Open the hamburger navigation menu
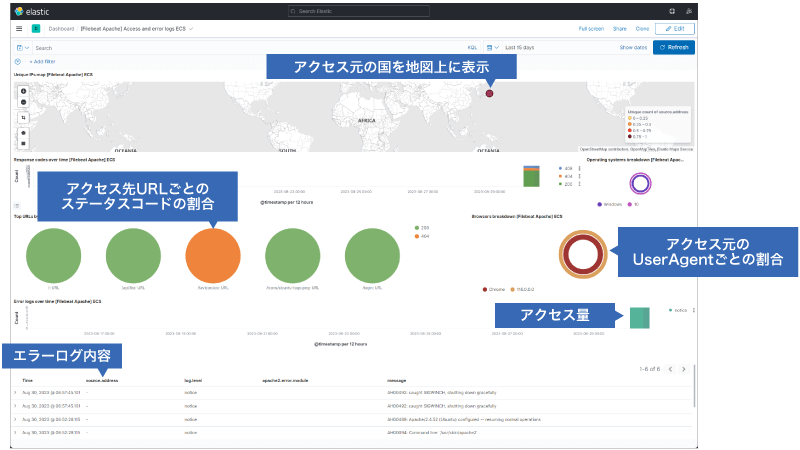This screenshot has width=800, height=450. [x=19, y=29]
